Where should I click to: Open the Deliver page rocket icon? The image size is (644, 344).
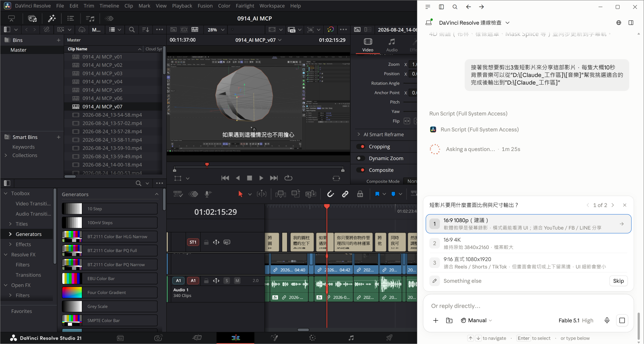tap(389, 338)
